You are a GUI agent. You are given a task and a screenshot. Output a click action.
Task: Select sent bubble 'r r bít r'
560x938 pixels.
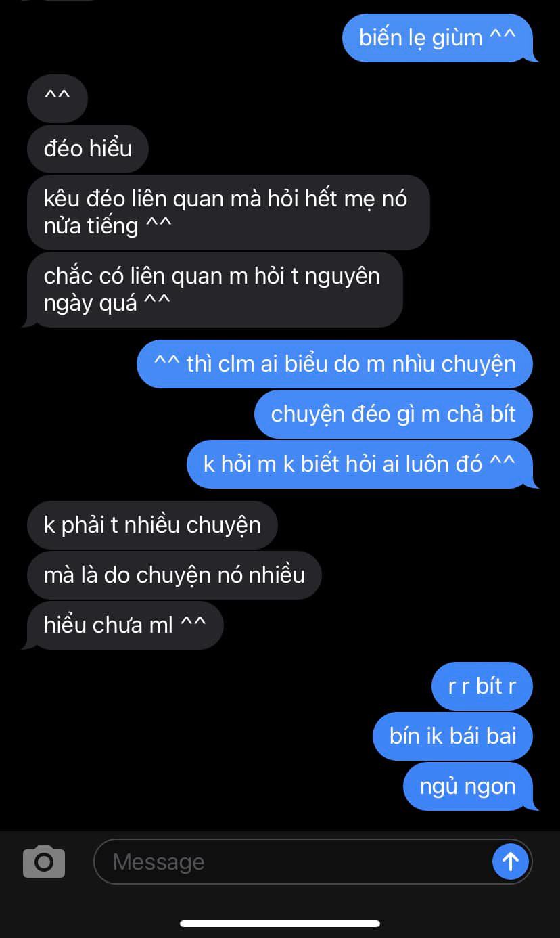point(482,686)
